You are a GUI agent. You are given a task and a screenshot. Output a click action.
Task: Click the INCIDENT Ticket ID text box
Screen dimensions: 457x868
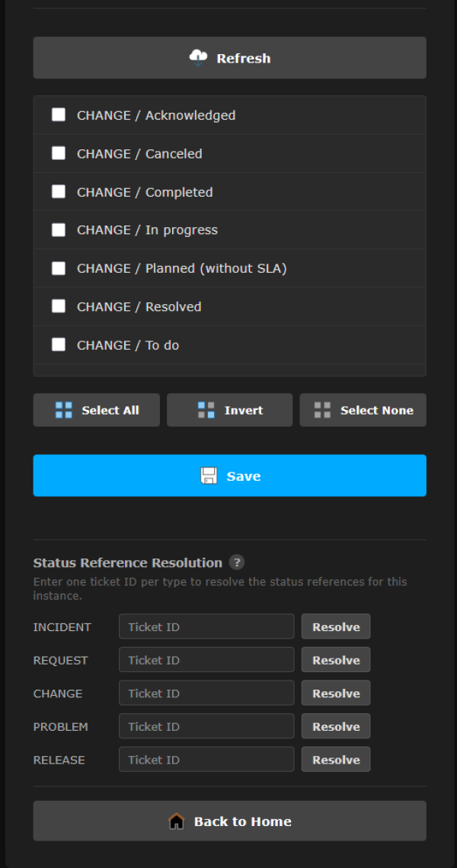coord(206,627)
